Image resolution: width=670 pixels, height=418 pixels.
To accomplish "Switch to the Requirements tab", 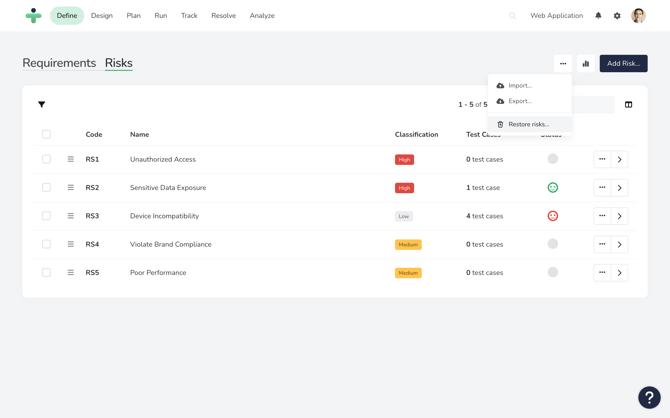I will [x=59, y=63].
